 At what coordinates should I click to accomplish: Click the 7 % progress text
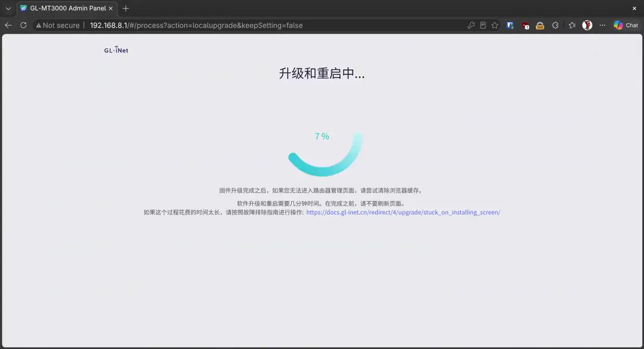pos(322,136)
